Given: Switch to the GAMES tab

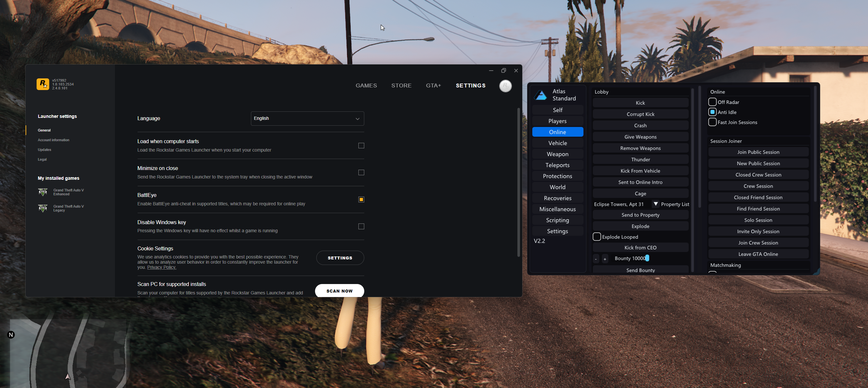Looking at the screenshot, I should click(366, 86).
